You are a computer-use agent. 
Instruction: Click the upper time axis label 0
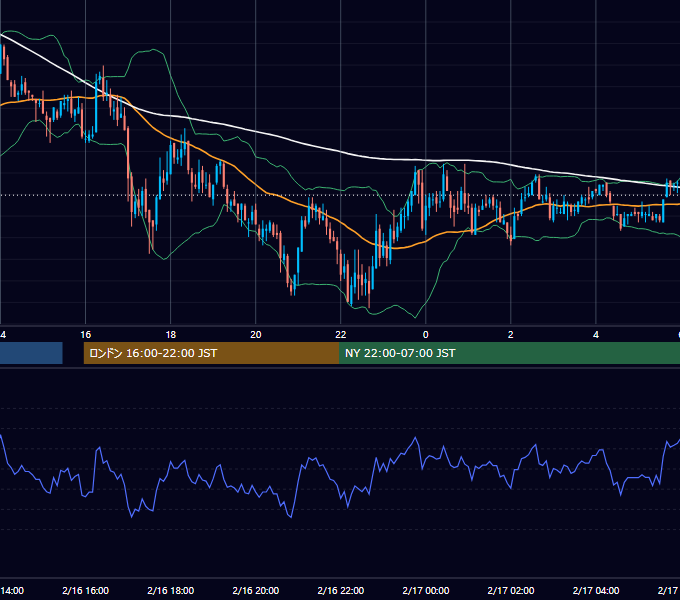coord(425,335)
